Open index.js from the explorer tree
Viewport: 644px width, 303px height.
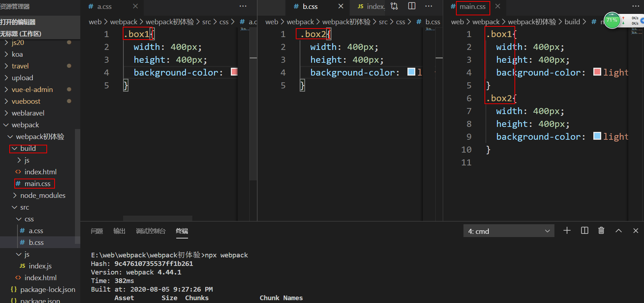(x=40, y=266)
